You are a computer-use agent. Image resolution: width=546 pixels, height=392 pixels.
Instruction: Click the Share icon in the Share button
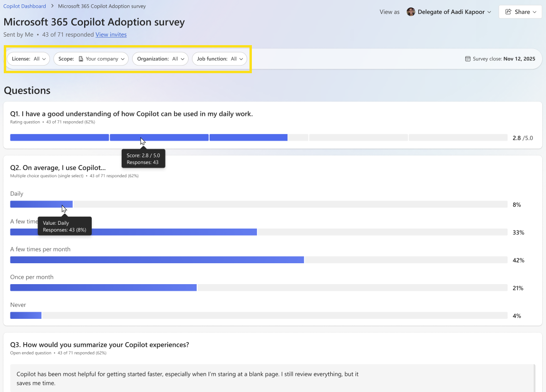point(508,12)
